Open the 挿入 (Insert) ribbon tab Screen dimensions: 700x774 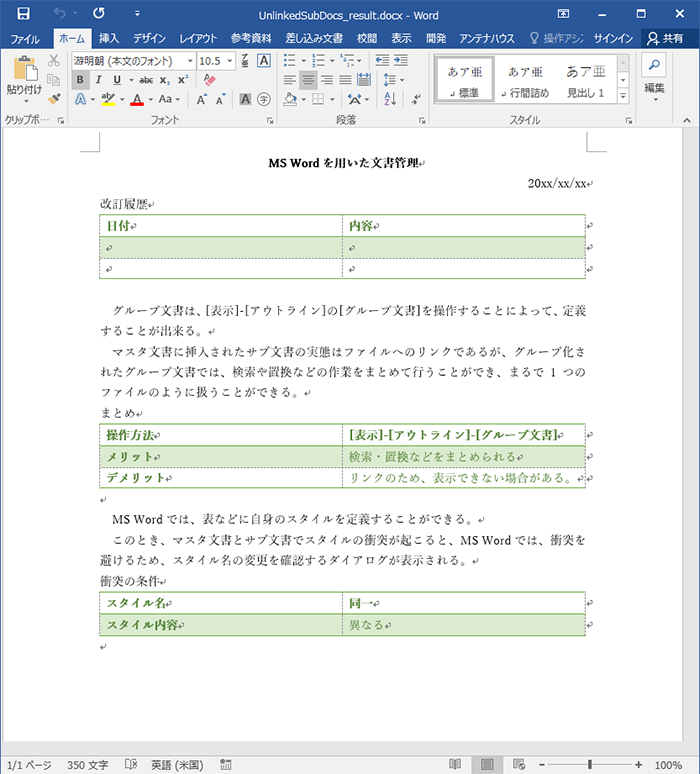tap(109, 38)
